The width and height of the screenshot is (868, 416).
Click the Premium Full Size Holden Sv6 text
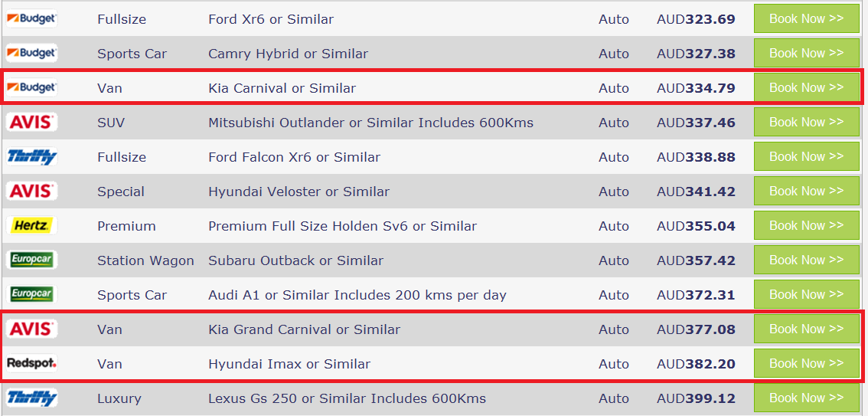tap(342, 226)
